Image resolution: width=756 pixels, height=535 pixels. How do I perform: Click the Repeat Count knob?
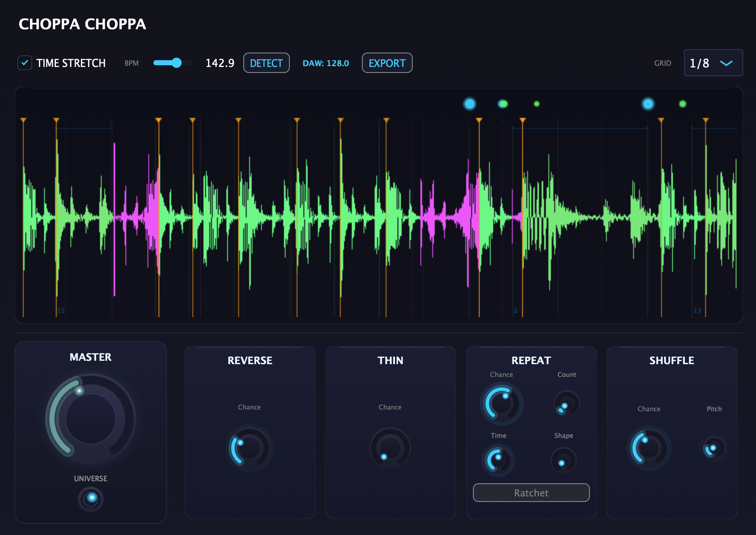[567, 403]
